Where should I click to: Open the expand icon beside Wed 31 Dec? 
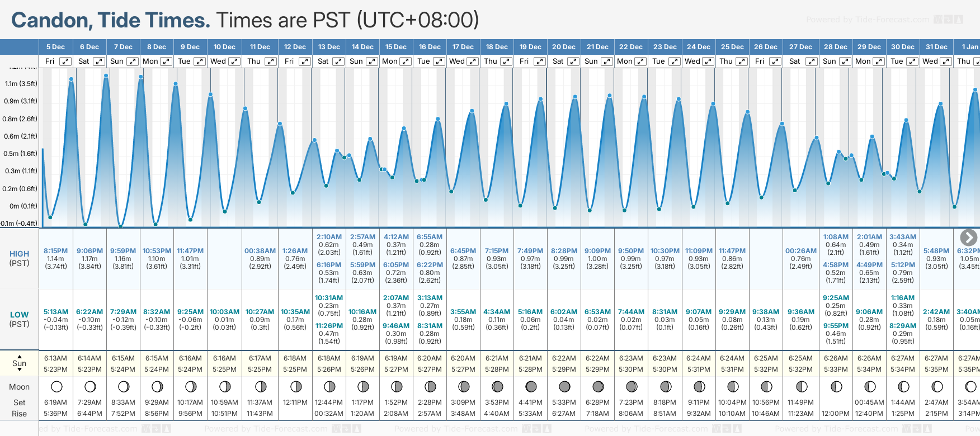coord(946,61)
